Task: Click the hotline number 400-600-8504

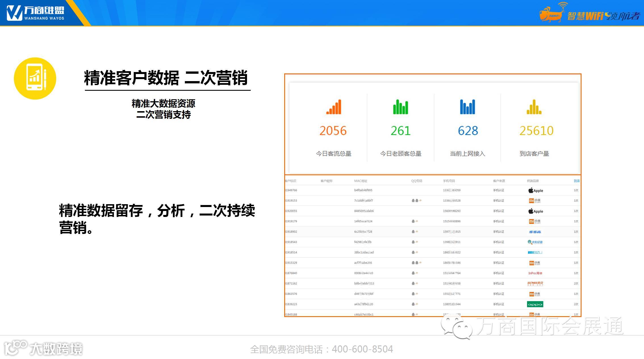Action: tap(362, 349)
